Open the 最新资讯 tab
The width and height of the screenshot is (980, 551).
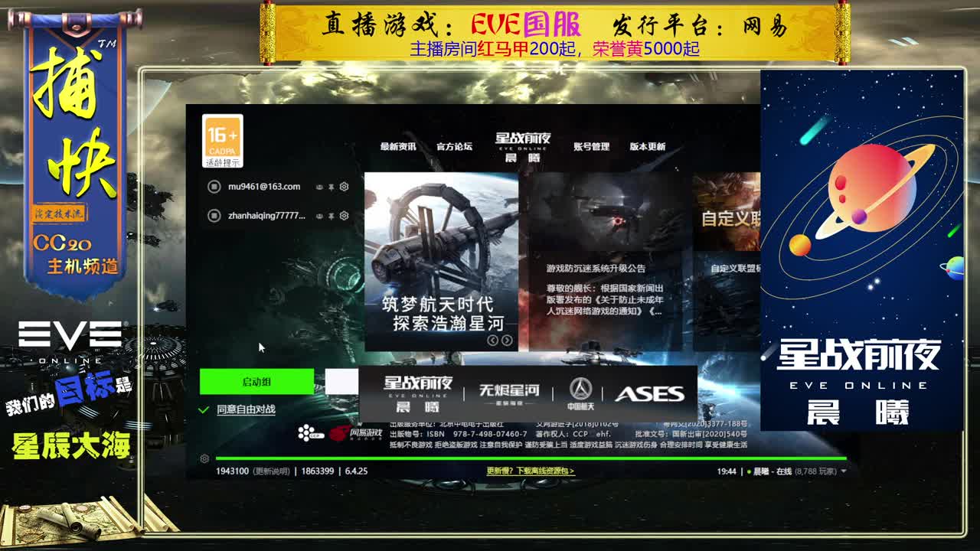click(x=398, y=146)
